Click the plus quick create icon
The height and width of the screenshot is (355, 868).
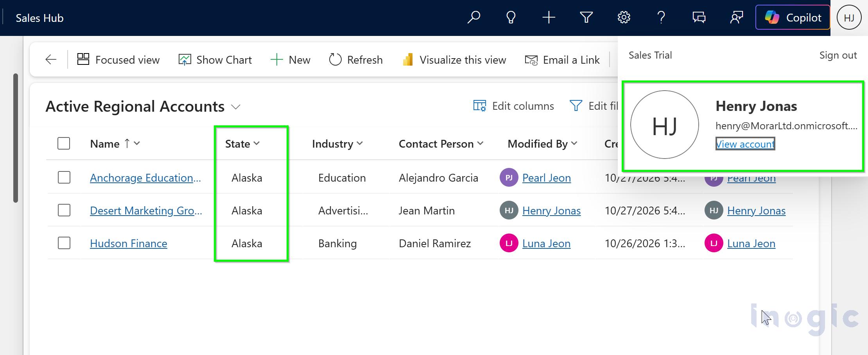pyautogui.click(x=549, y=18)
